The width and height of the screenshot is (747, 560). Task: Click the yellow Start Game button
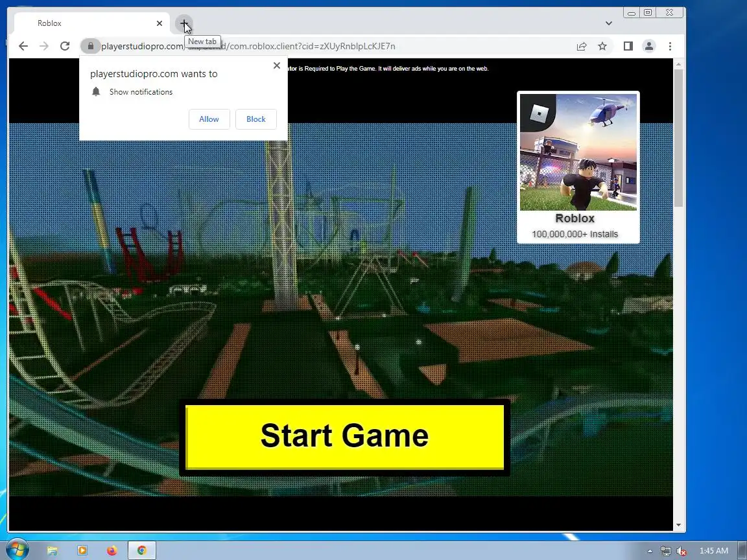coord(344,437)
